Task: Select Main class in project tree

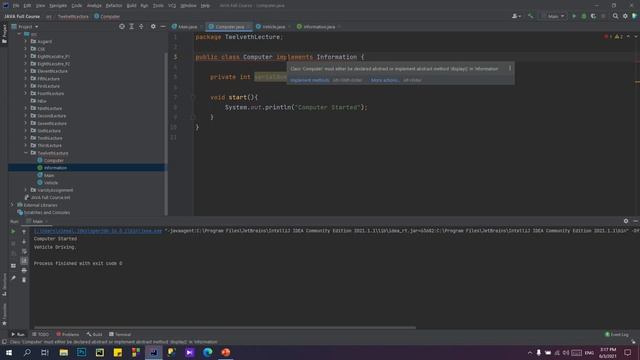Action: click(49, 175)
